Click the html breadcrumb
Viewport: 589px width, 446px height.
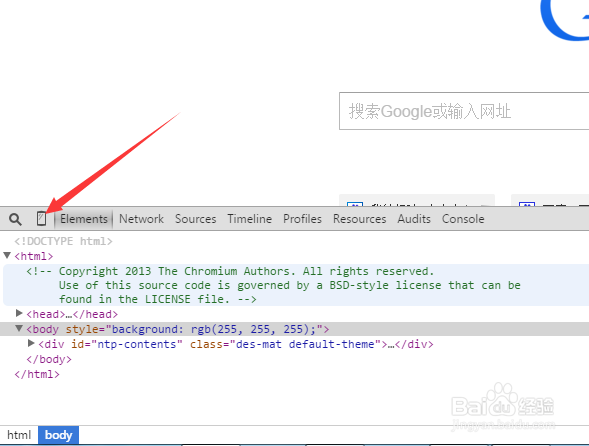click(x=19, y=435)
